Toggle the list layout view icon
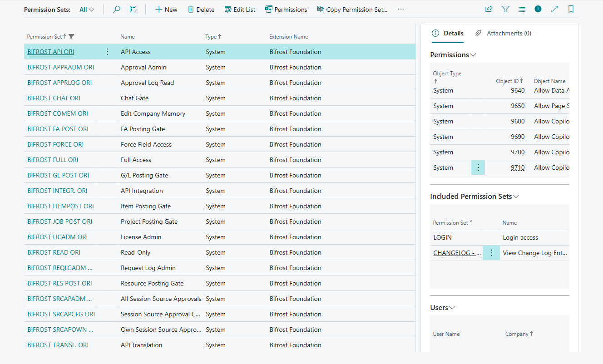Viewport: 603px width, 364px height. click(522, 9)
